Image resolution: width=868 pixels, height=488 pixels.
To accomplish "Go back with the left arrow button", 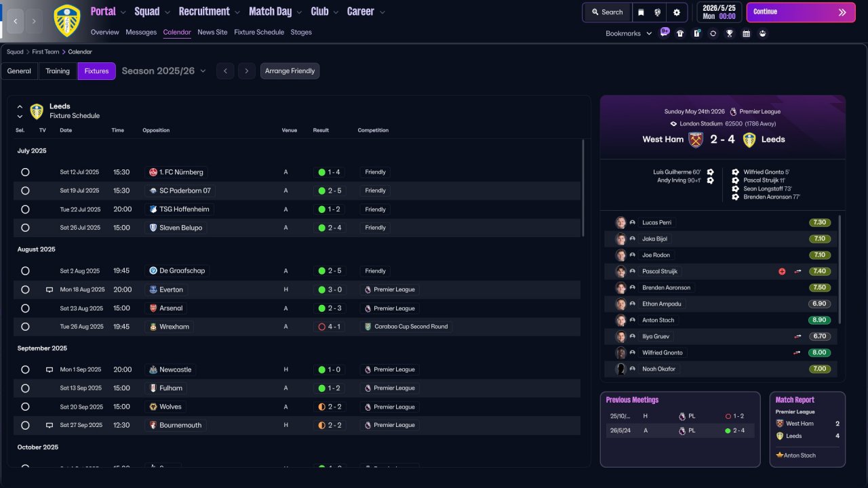I will (x=16, y=21).
